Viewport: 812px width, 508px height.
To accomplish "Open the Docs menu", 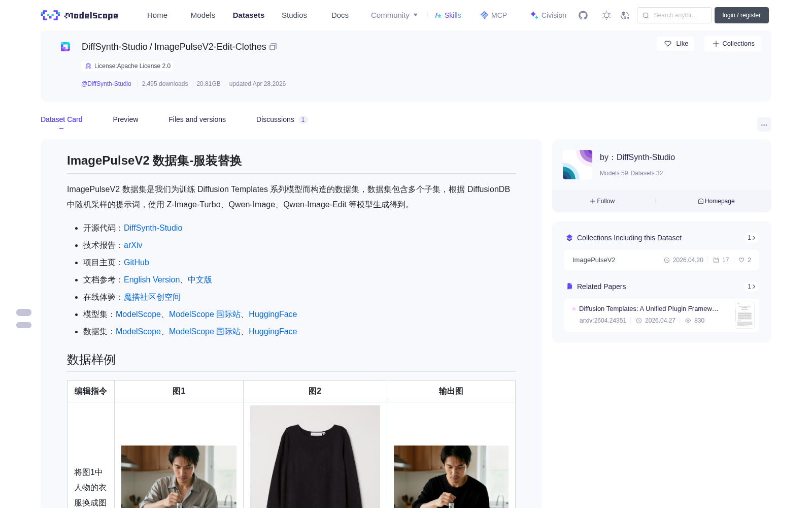I will (x=340, y=15).
